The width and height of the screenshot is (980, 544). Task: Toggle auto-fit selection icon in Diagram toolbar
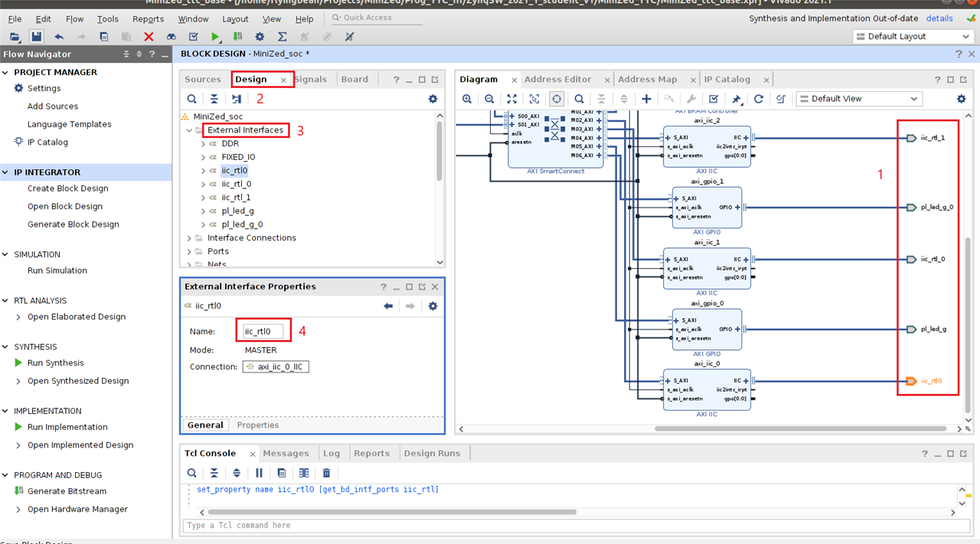(x=557, y=99)
